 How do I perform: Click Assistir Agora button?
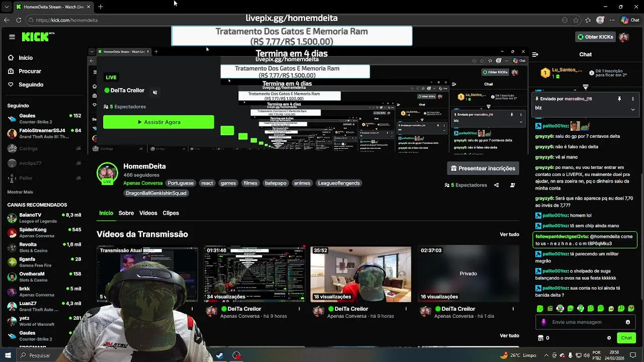(x=158, y=122)
